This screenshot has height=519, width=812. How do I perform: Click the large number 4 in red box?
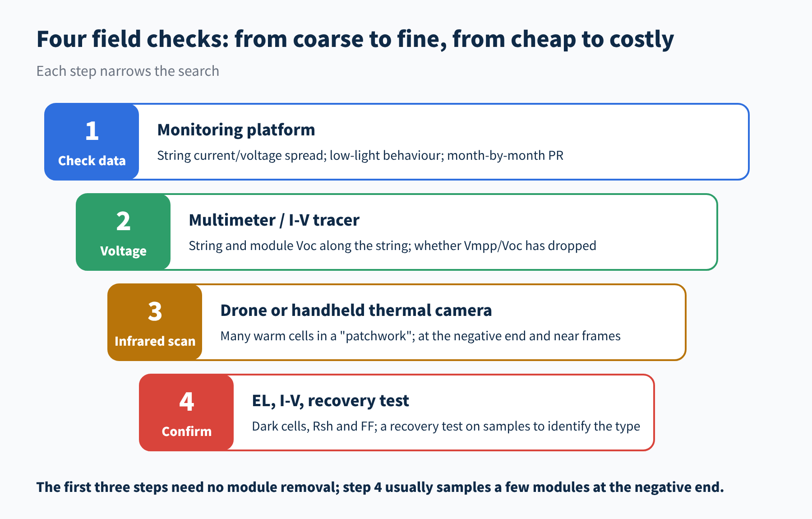[186, 402]
